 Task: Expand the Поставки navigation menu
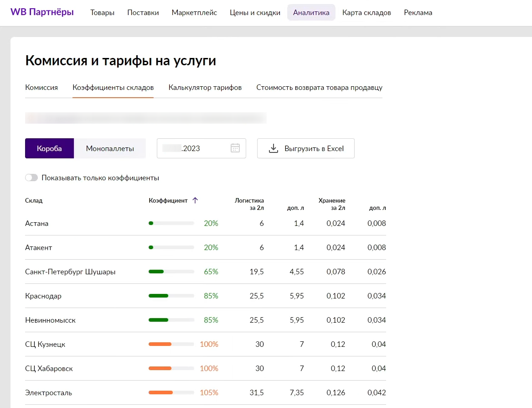(143, 13)
